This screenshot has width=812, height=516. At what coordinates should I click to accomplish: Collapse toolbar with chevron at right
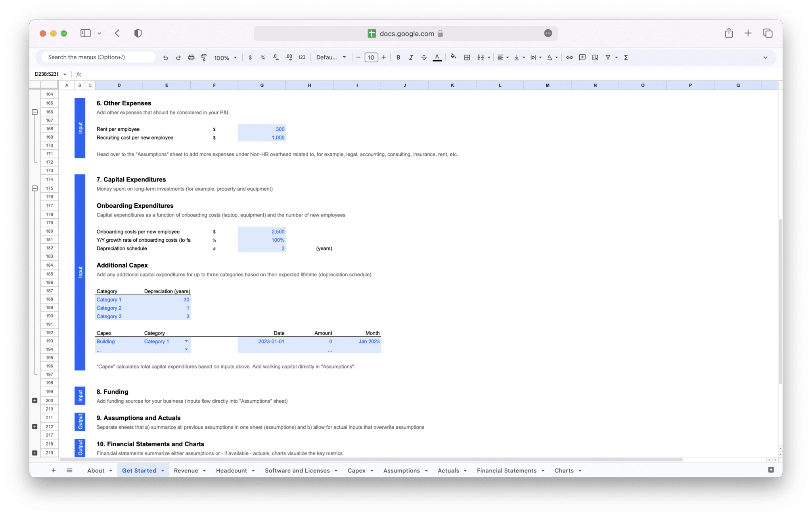(x=765, y=57)
